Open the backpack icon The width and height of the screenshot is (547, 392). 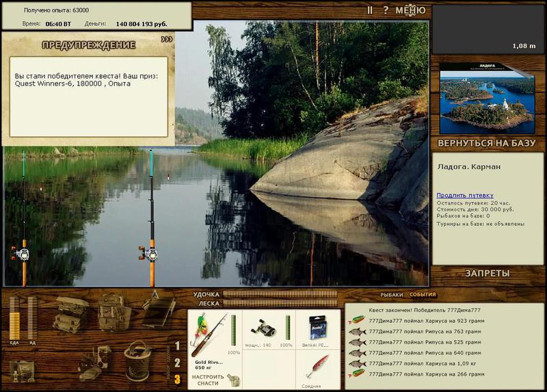coord(114,313)
